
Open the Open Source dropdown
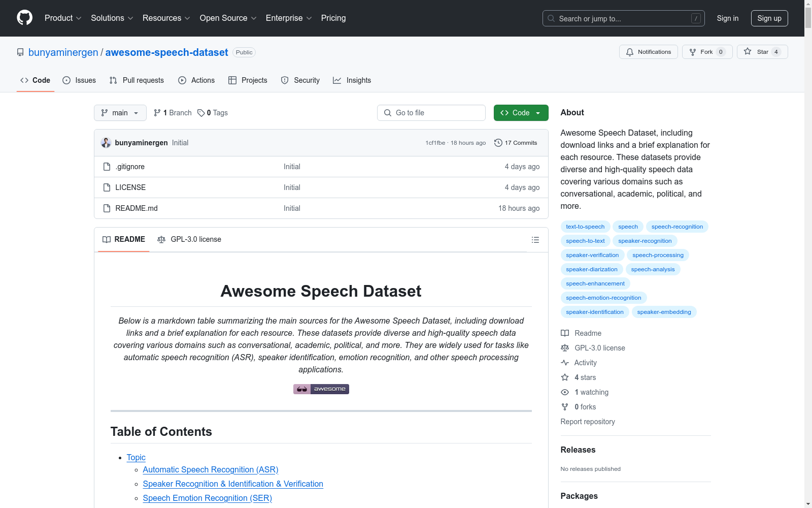[x=228, y=18]
